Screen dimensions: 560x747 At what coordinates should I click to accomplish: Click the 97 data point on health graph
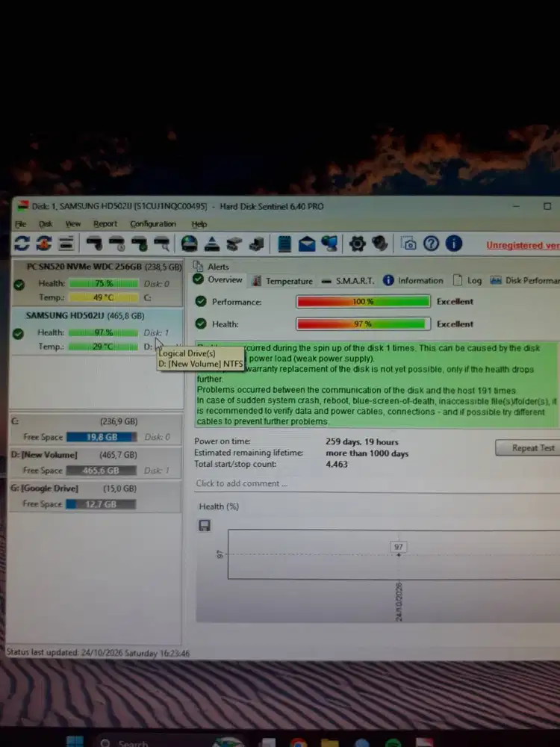coord(399,554)
